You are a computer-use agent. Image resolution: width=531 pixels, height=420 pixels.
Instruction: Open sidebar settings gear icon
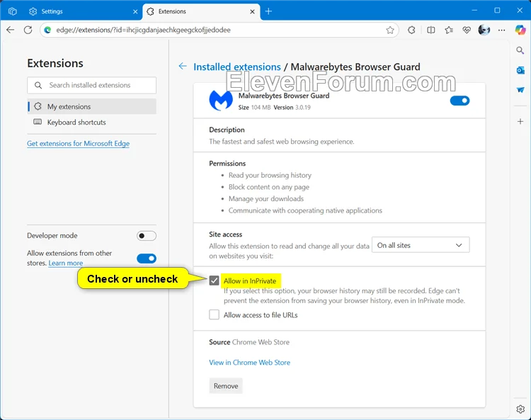(520, 409)
